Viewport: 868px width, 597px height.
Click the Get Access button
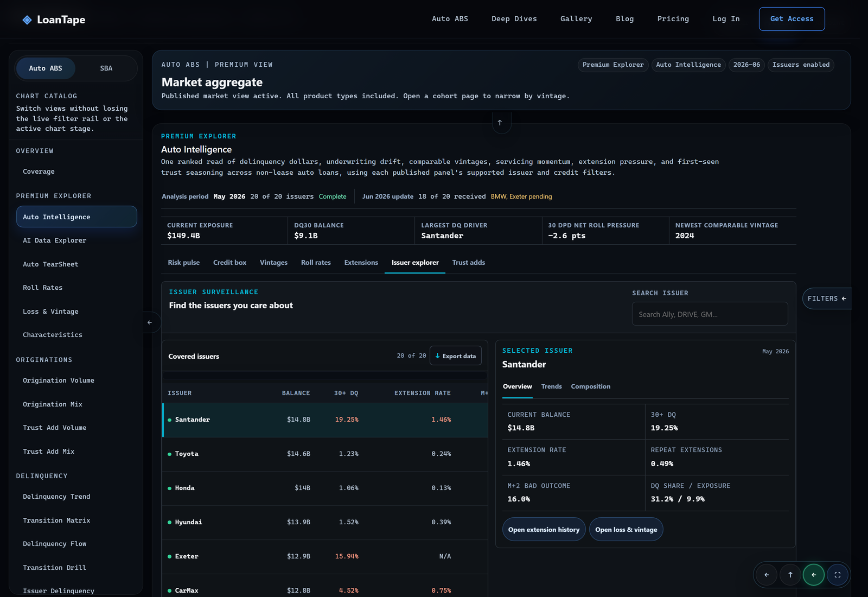pos(792,19)
